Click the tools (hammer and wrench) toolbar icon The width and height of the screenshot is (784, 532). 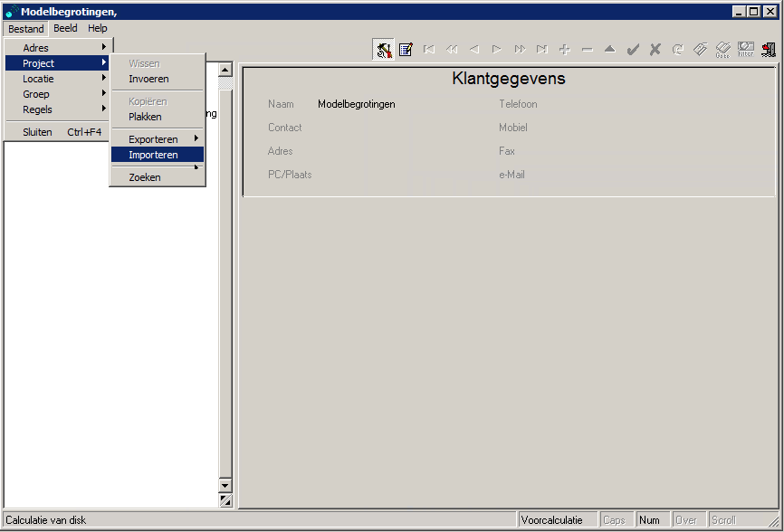point(384,50)
